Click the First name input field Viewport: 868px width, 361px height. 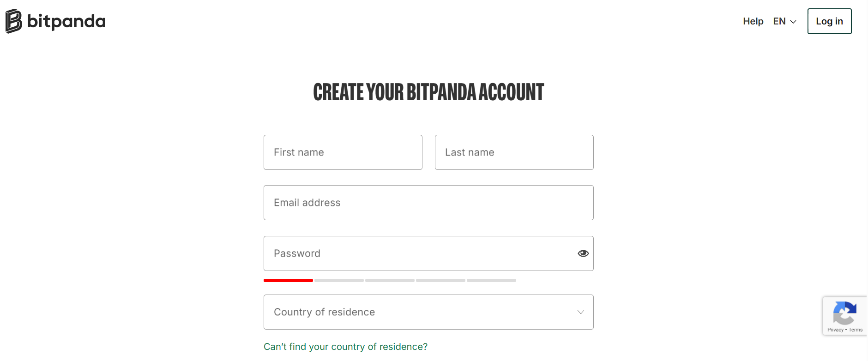pos(343,152)
